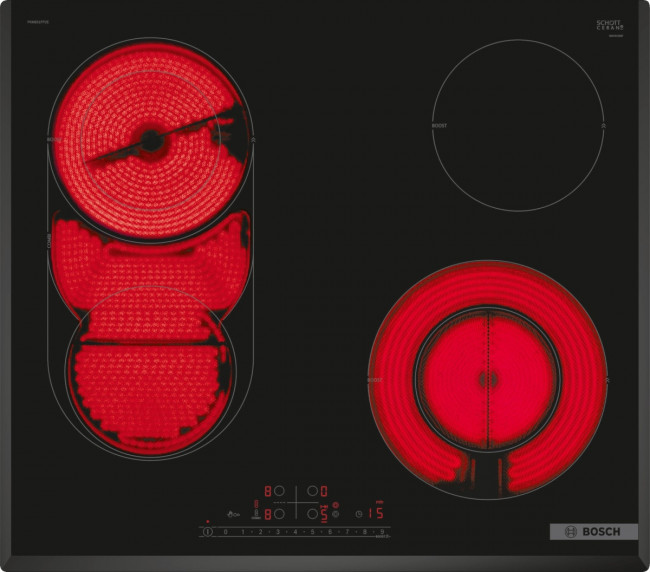This screenshot has height=572, width=650.
Task: Tap the Bosch logo badge
Action: [x=593, y=532]
